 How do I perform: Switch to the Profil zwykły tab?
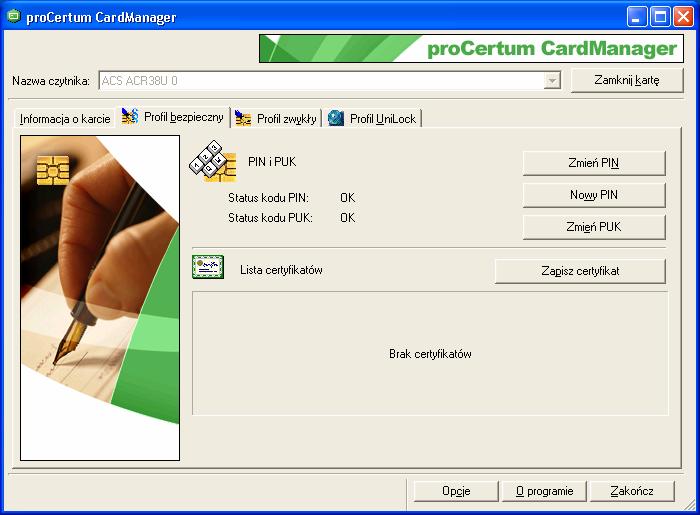point(276,119)
